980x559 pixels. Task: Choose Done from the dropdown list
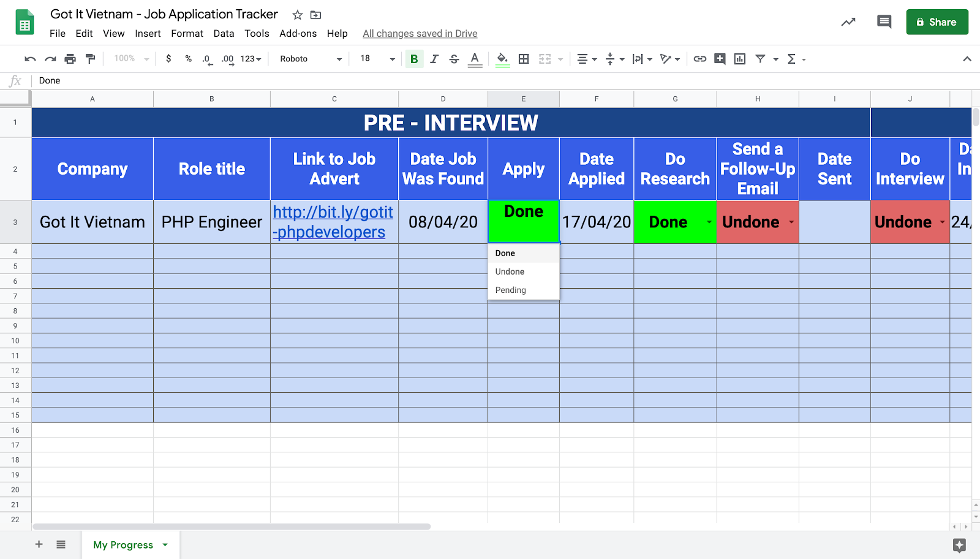click(x=524, y=253)
